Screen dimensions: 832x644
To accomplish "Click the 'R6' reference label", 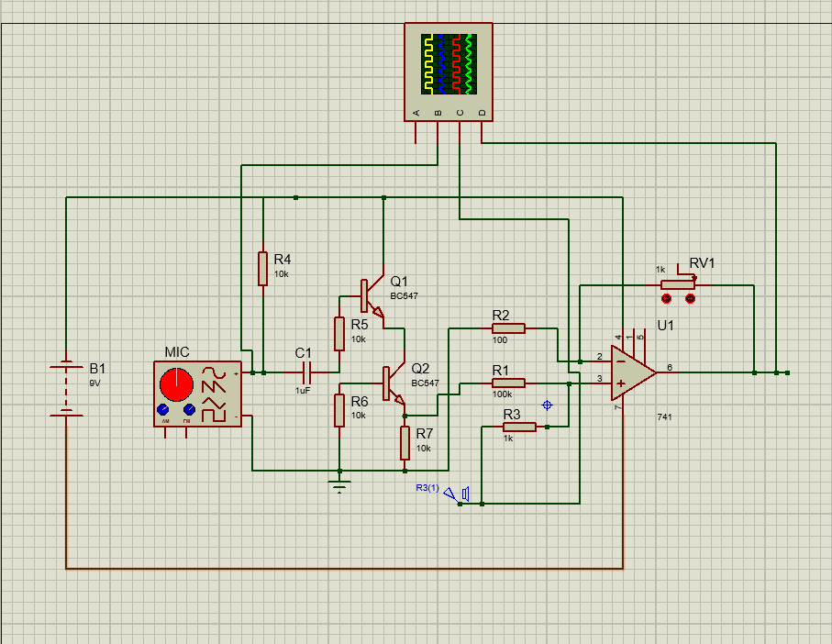I will point(360,401).
